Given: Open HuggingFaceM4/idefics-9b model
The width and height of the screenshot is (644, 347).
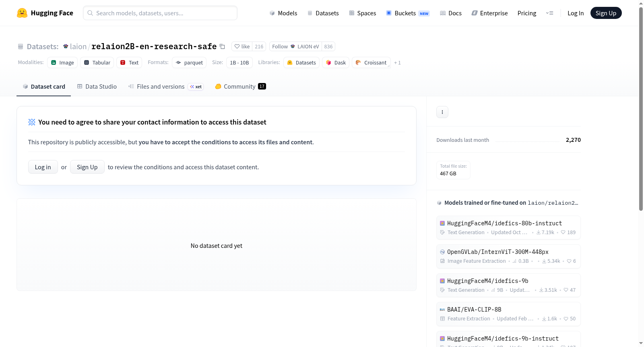Looking at the screenshot, I should 508,285.
